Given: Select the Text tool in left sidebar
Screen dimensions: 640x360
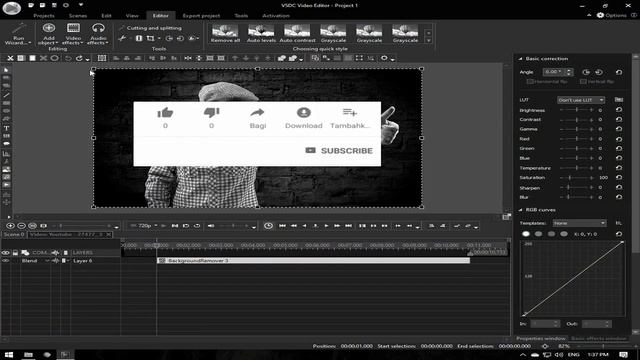Looking at the screenshot, I should [x=6, y=128].
